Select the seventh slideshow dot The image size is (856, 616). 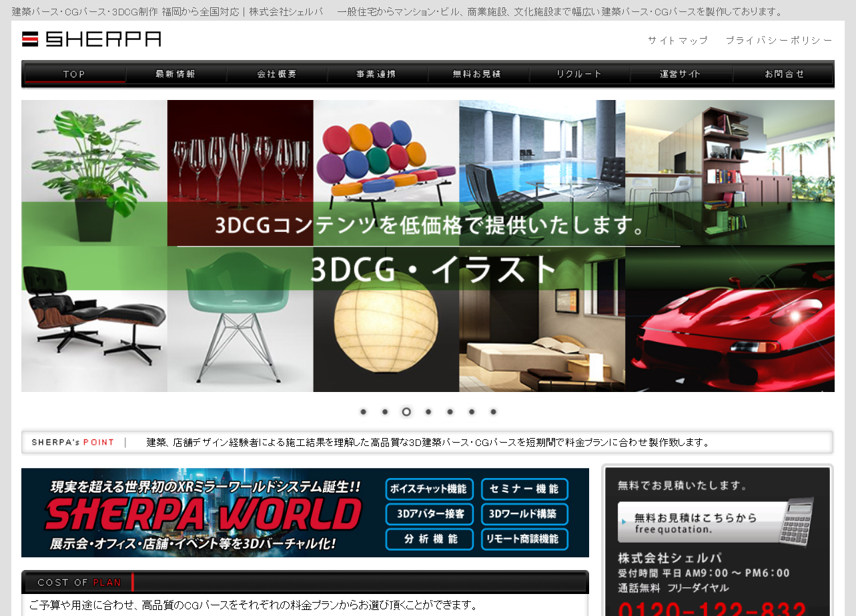pos(494,412)
